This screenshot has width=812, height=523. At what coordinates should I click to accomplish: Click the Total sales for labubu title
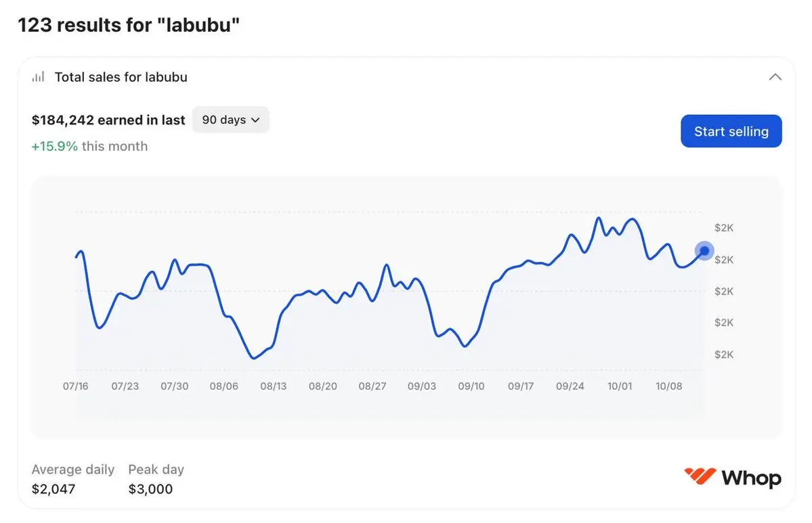(121, 77)
